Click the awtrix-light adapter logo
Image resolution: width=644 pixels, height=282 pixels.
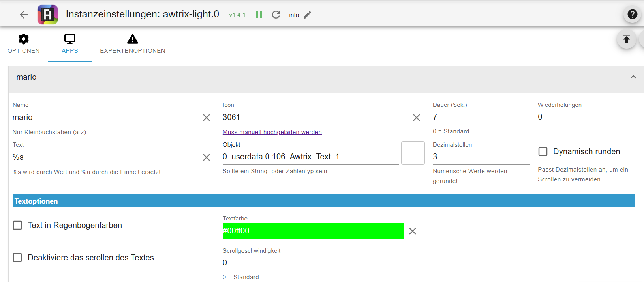[x=47, y=15]
